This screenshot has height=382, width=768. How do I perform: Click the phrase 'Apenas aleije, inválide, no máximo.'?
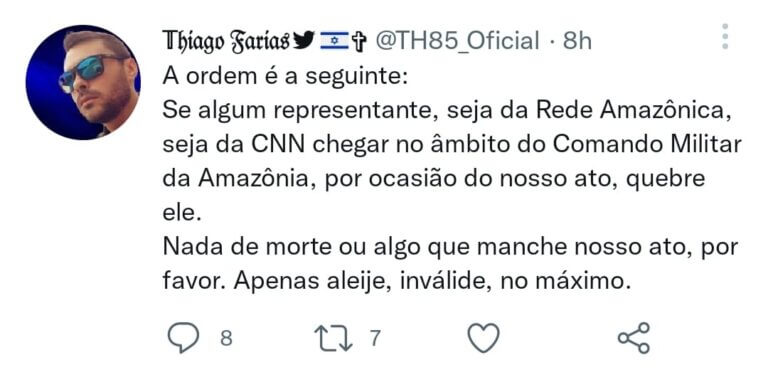432,281
